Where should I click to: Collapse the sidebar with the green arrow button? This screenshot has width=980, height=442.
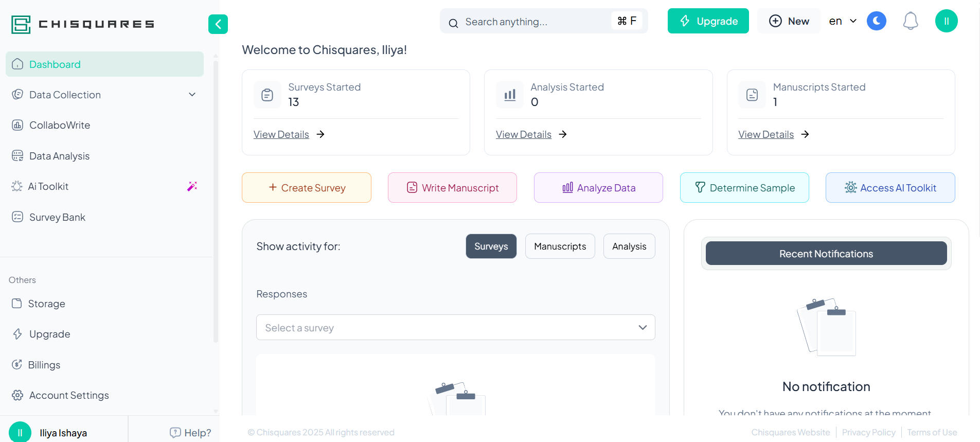[x=218, y=24]
